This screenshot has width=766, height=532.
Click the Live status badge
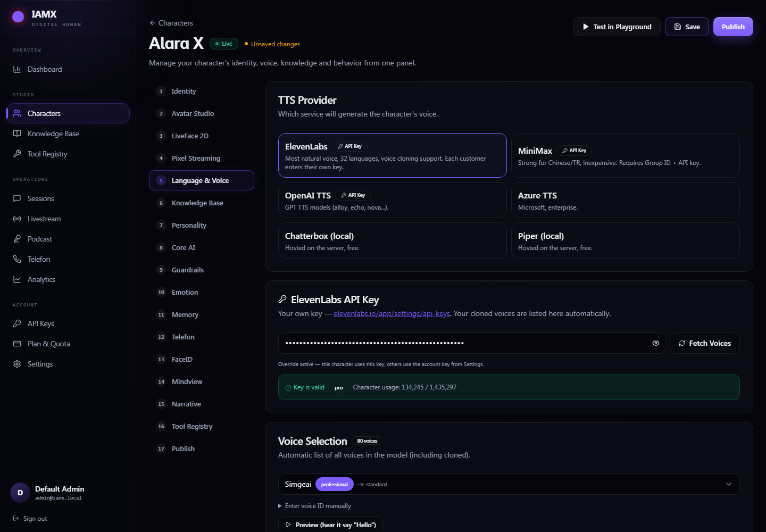(x=223, y=44)
